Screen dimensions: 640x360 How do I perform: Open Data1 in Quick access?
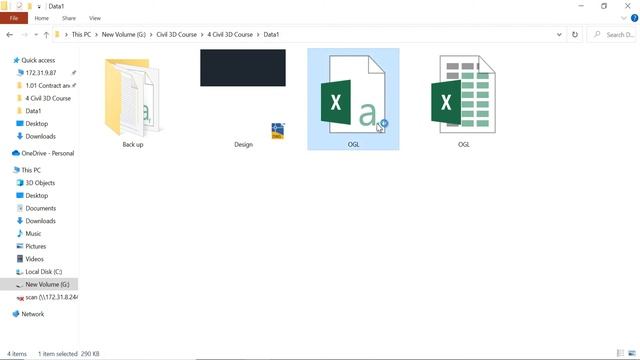point(33,111)
